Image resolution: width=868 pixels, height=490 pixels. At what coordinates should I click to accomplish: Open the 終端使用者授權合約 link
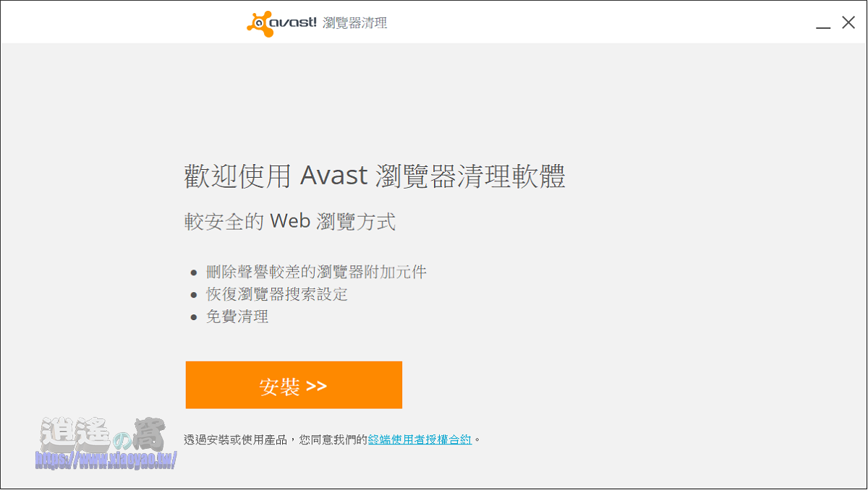420,439
